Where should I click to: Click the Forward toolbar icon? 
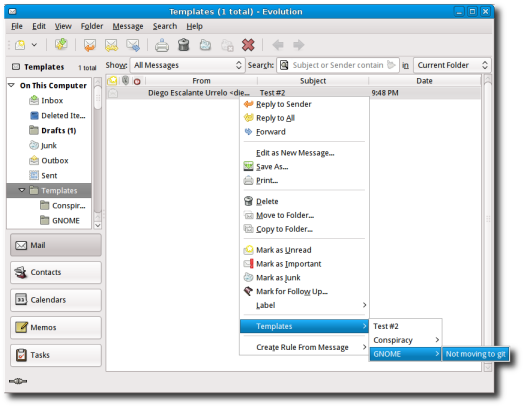pyautogui.click(x=133, y=45)
